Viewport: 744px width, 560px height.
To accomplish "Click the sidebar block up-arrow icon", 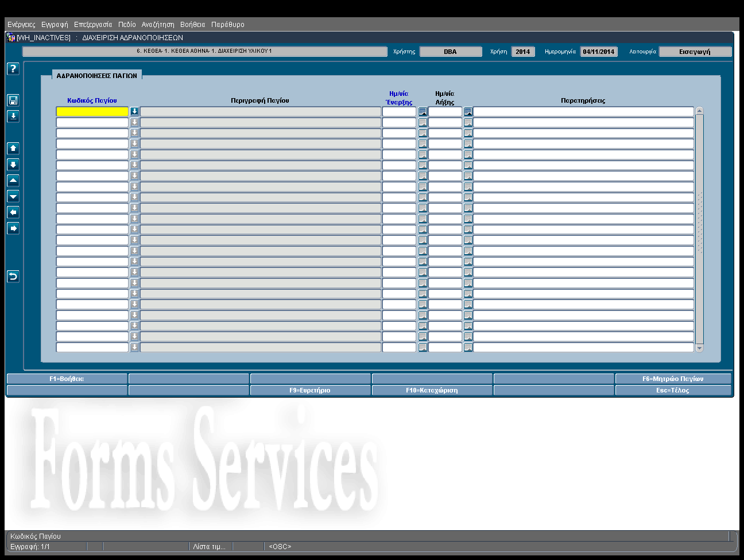I will coord(13,148).
